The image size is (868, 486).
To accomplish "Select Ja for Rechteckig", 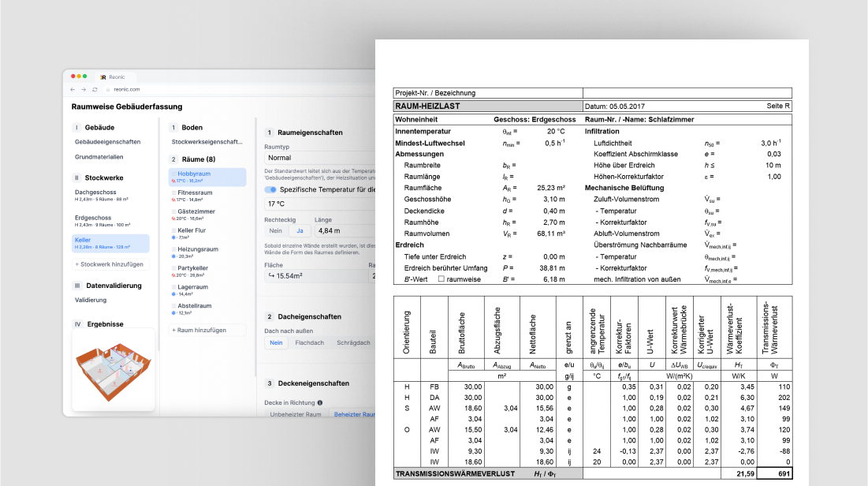I will [x=300, y=231].
